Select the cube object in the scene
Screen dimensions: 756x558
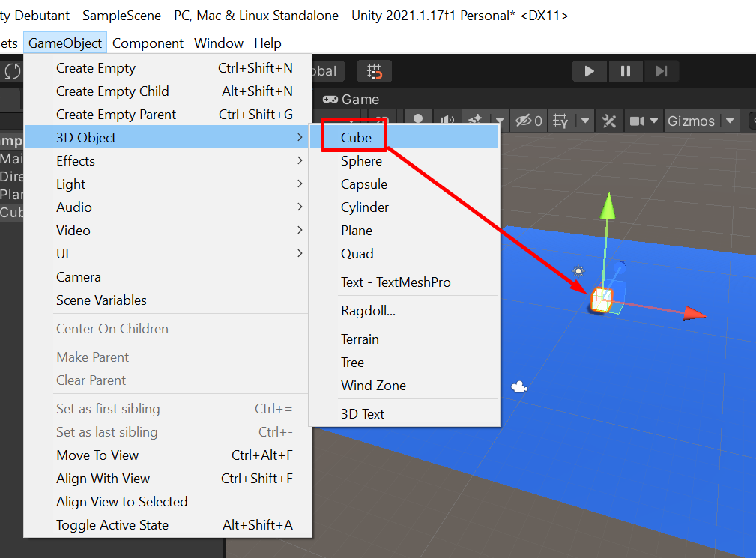(601, 300)
